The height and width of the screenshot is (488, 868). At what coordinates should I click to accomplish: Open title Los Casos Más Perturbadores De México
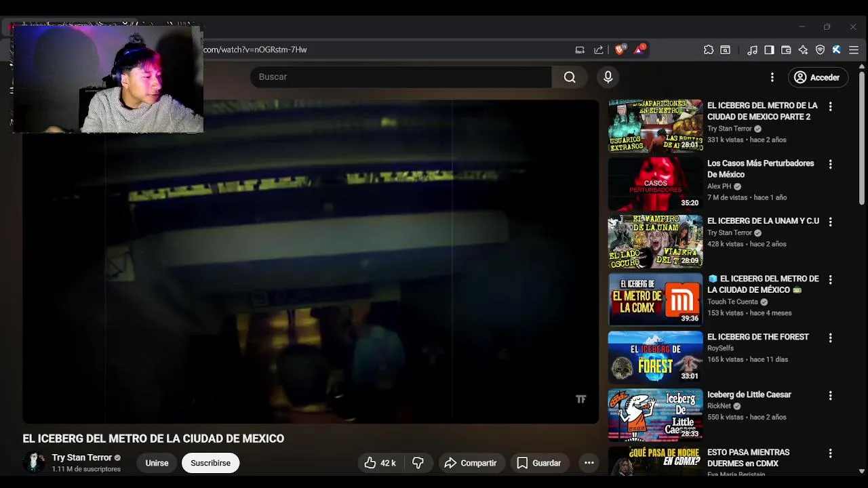761,169
